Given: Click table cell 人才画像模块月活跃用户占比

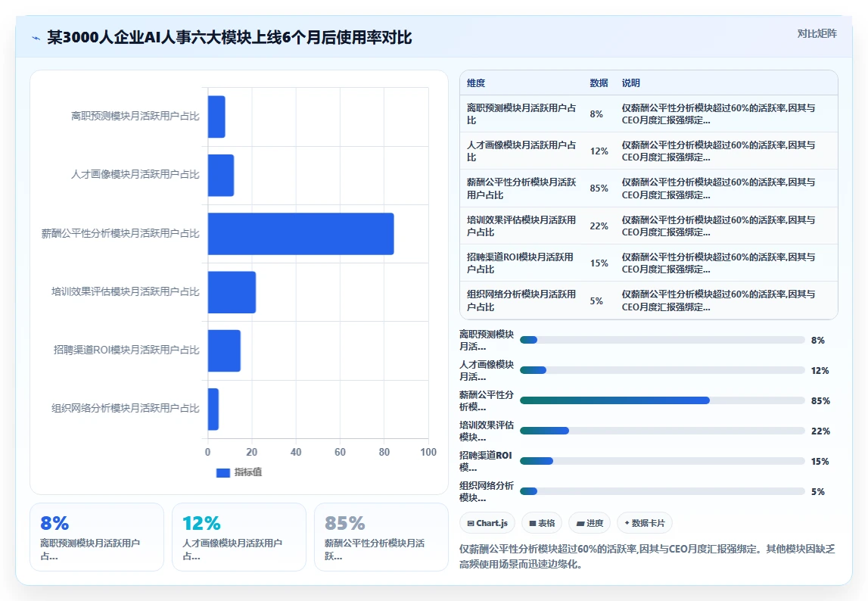Looking at the screenshot, I should [x=521, y=151].
